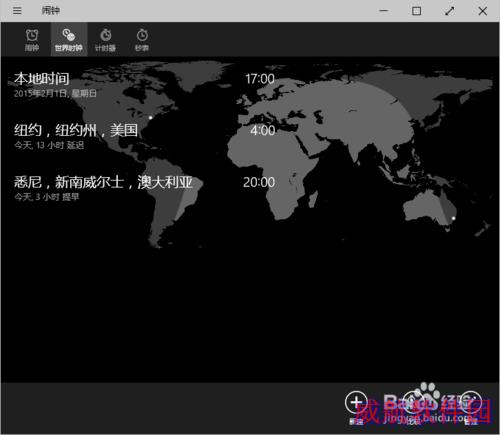
Task: Select the World Clock tab
Action: 69,40
